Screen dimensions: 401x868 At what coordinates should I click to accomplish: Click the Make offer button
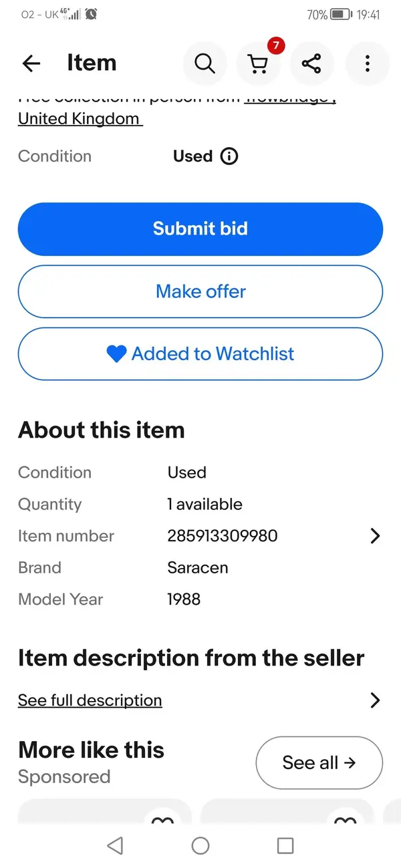pos(200,291)
